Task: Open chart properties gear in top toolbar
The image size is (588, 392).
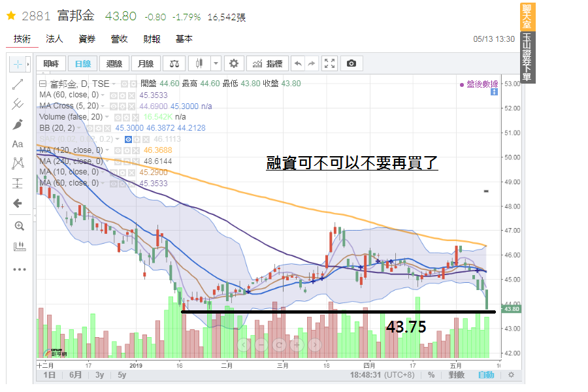Action: [x=234, y=63]
